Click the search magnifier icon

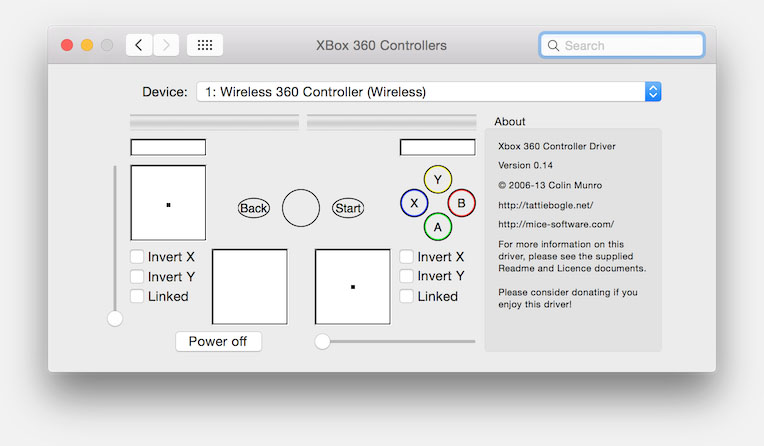click(x=553, y=46)
